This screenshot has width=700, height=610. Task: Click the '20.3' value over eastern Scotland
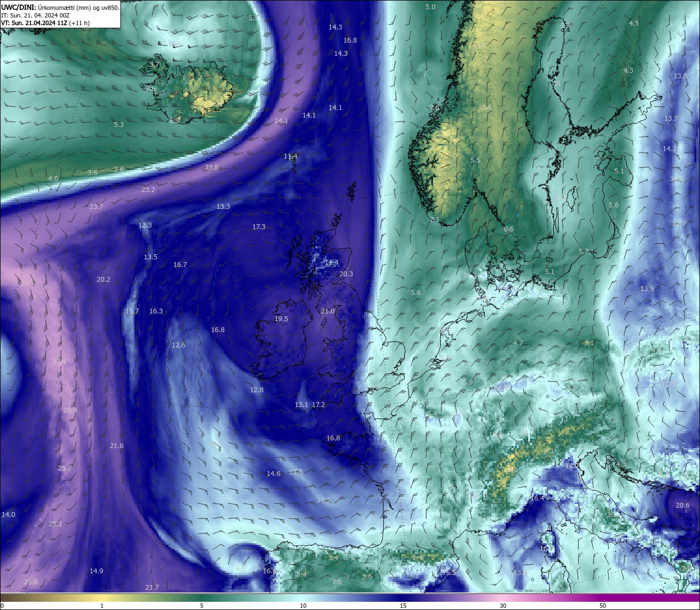346,274
